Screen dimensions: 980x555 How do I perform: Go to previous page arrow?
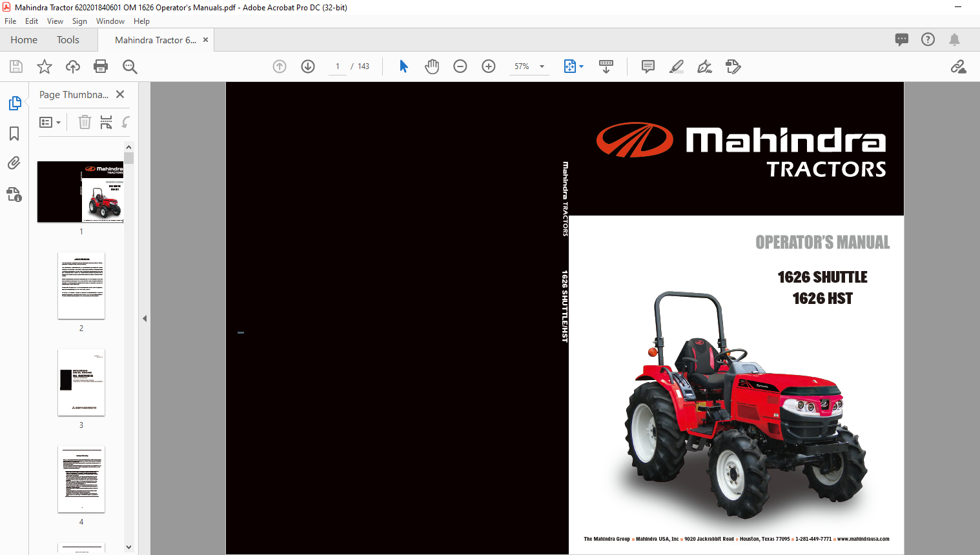280,66
